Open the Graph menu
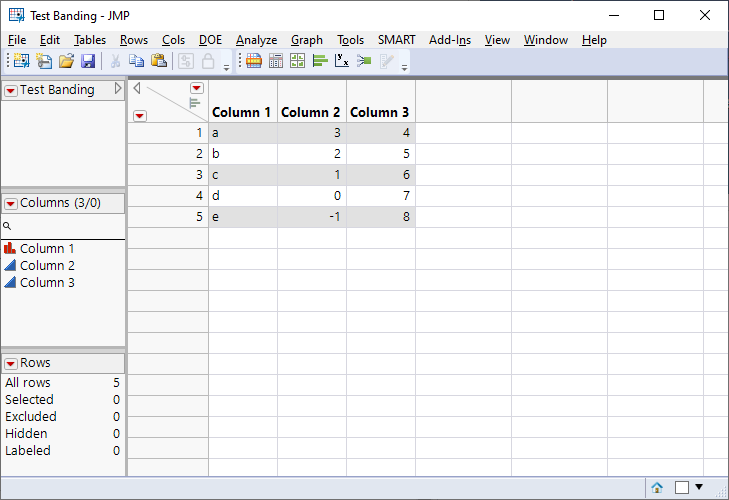This screenshot has height=500, width=729. click(306, 40)
